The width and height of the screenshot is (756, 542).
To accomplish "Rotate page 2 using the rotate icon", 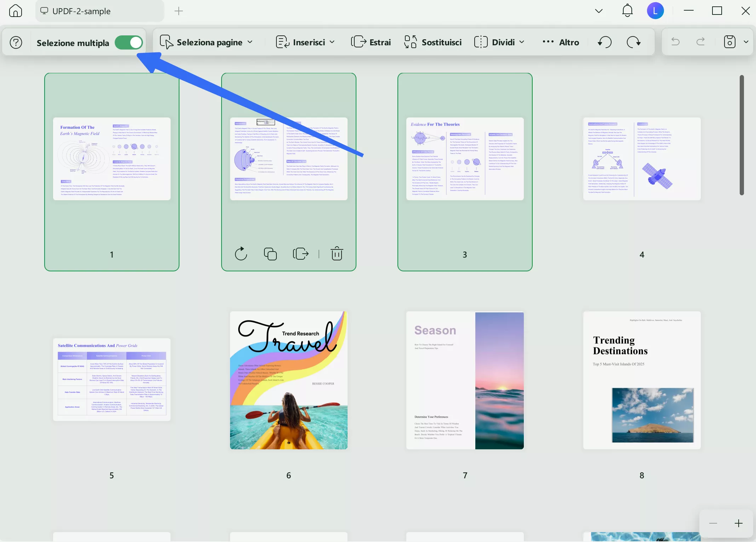I will pos(241,254).
